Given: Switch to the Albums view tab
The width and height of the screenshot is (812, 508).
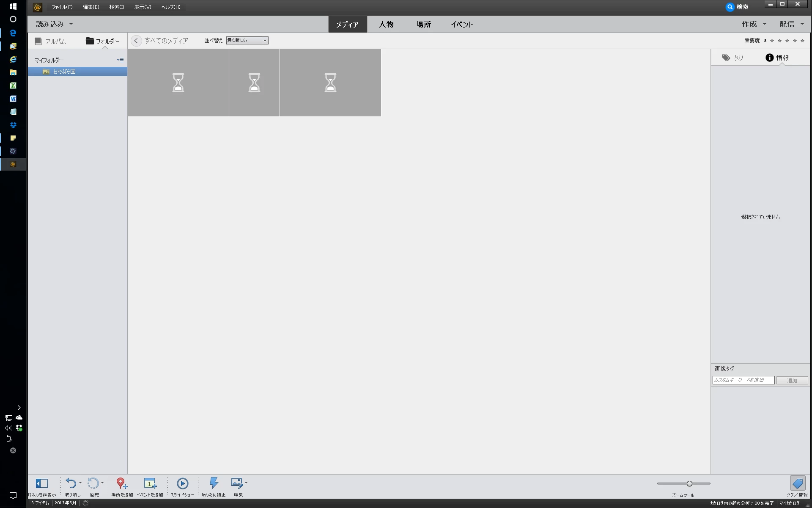Looking at the screenshot, I should 50,41.
